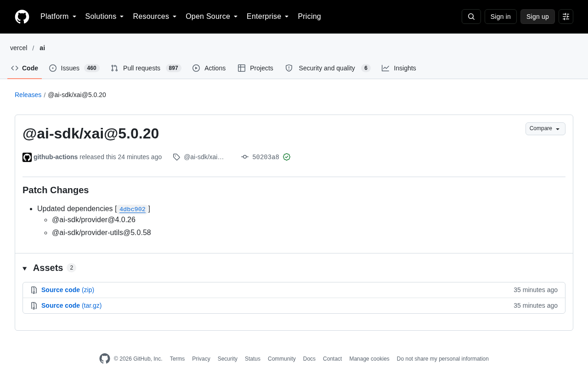Screen dimensions: 588x368
Task: Click the GitHub logo in the footer
Action: pos(105,359)
